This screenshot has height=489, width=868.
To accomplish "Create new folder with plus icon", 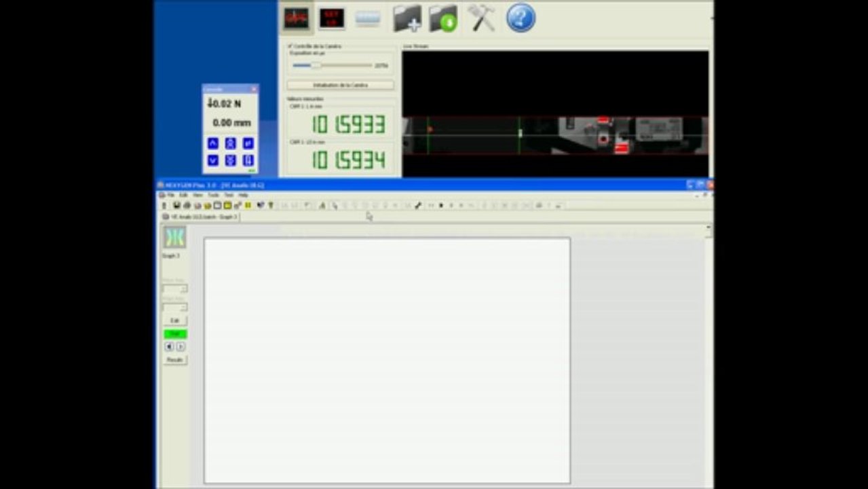I will click(x=407, y=18).
